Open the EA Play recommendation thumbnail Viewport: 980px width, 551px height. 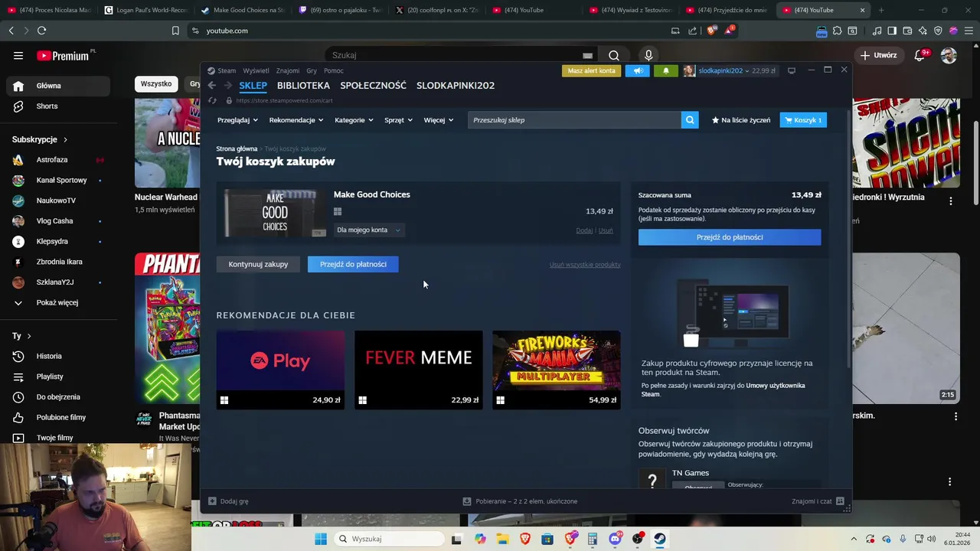pos(280,370)
